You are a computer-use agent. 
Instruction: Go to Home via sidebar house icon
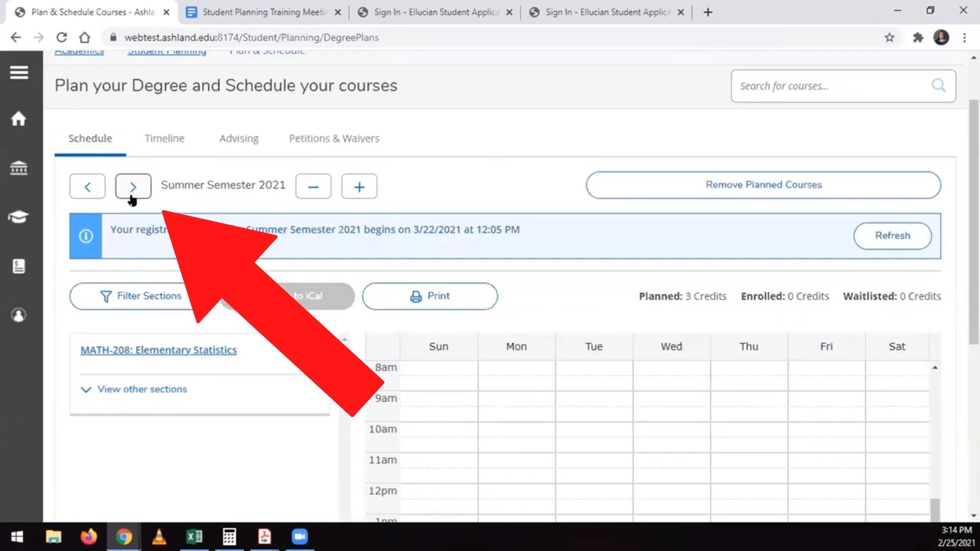coord(19,119)
